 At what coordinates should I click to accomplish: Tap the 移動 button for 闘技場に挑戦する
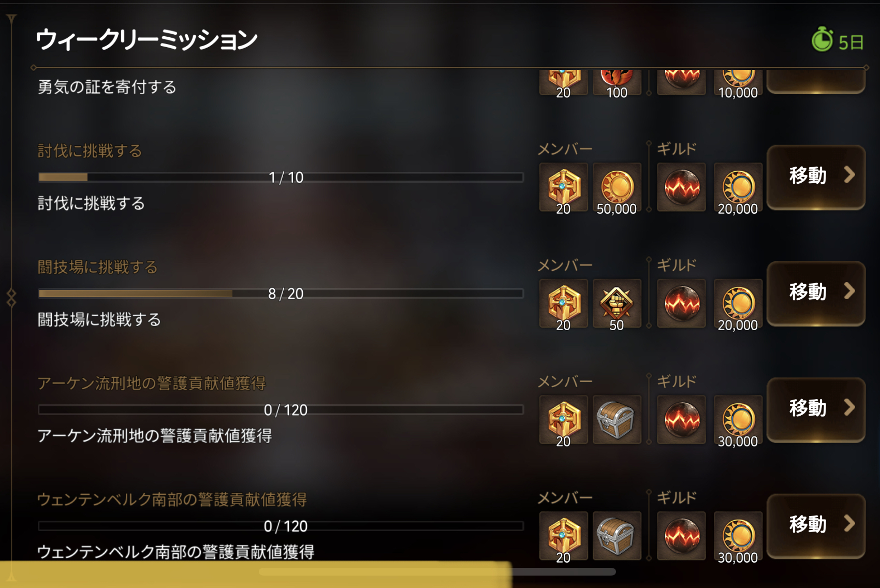[x=816, y=293]
